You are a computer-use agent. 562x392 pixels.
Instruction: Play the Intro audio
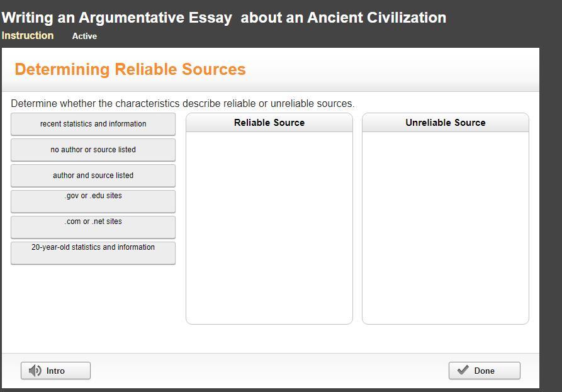click(x=55, y=371)
